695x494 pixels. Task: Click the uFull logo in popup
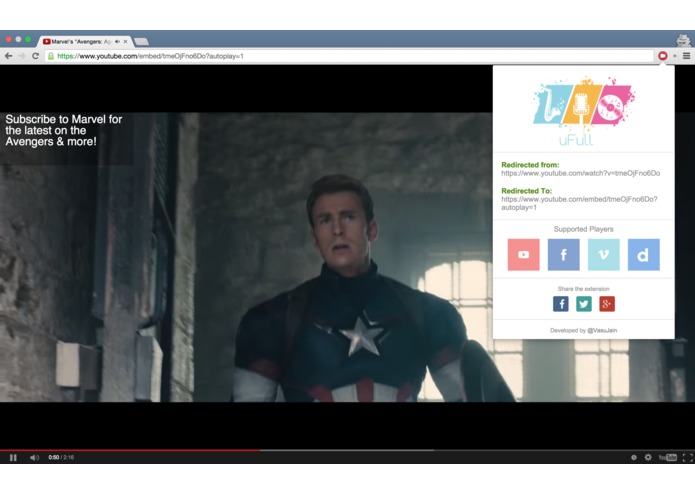[x=584, y=111]
